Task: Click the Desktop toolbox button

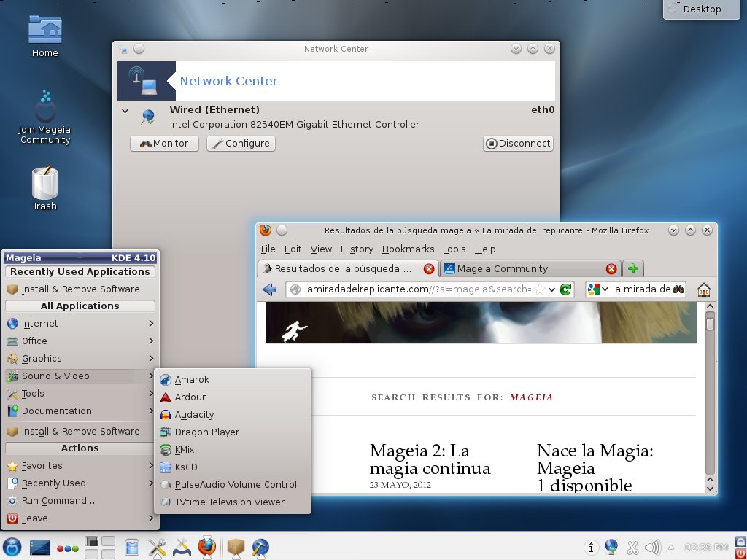Action: (x=702, y=9)
